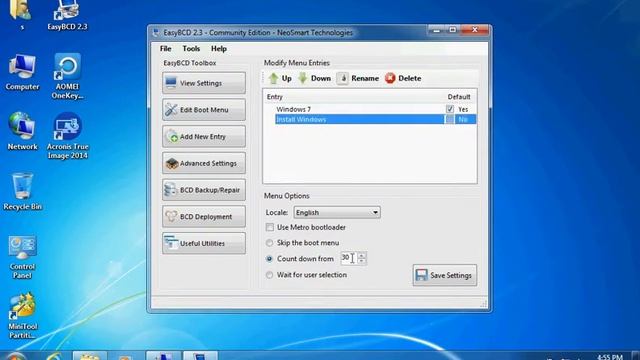Grab the window size grip corner
This screenshot has width=640, height=360.
[484, 304]
